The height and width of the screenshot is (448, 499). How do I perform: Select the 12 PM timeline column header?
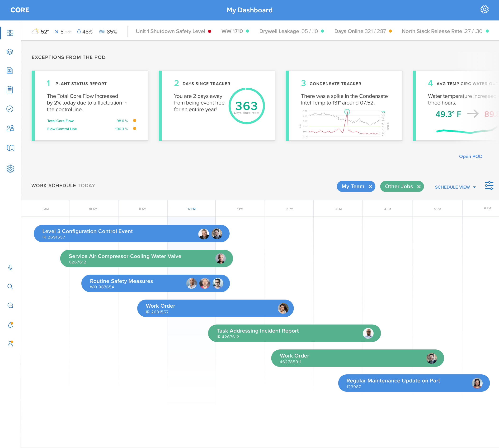pos(191,209)
